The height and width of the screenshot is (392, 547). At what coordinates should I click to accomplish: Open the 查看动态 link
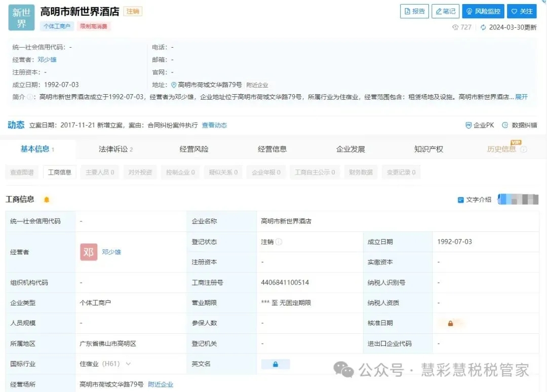214,125
